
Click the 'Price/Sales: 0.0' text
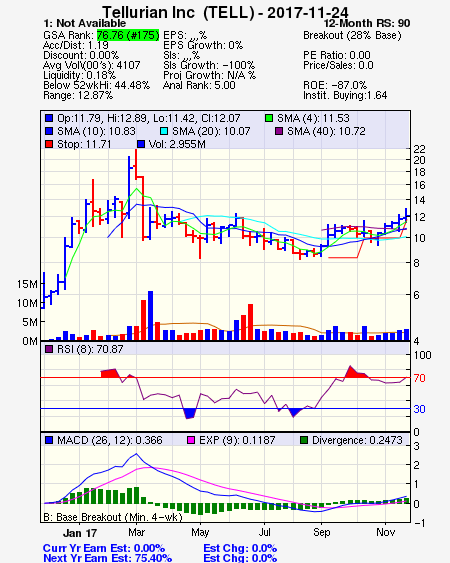[338, 65]
